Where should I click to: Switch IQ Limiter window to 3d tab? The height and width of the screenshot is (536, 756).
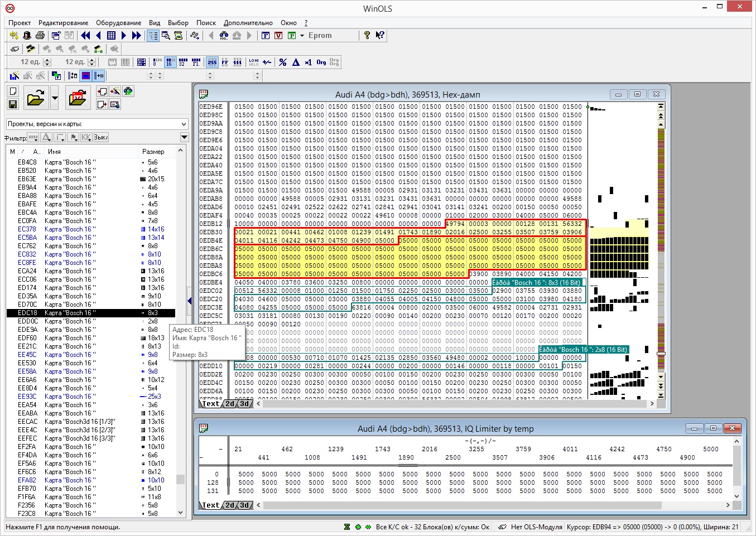click(x=245, y=505)
